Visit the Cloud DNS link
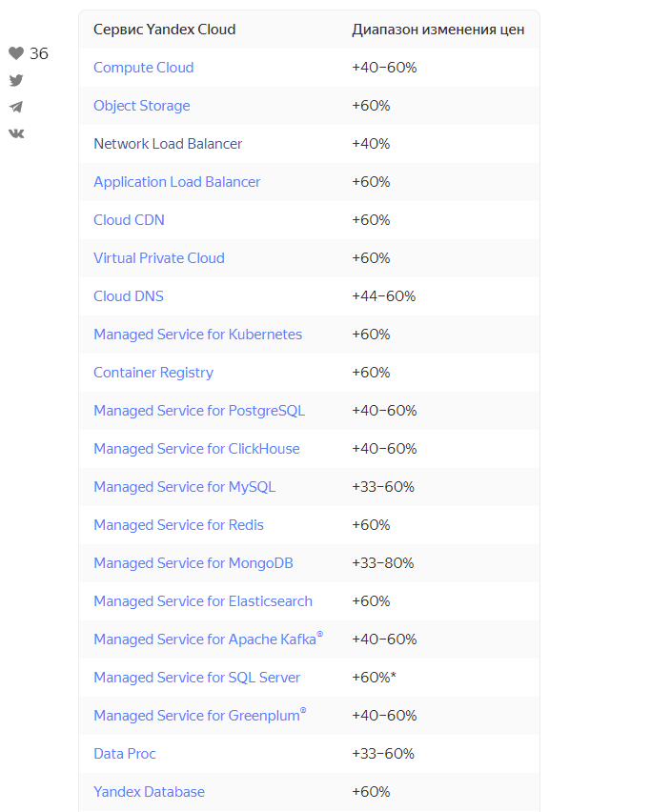 click(x=129, y=296)
